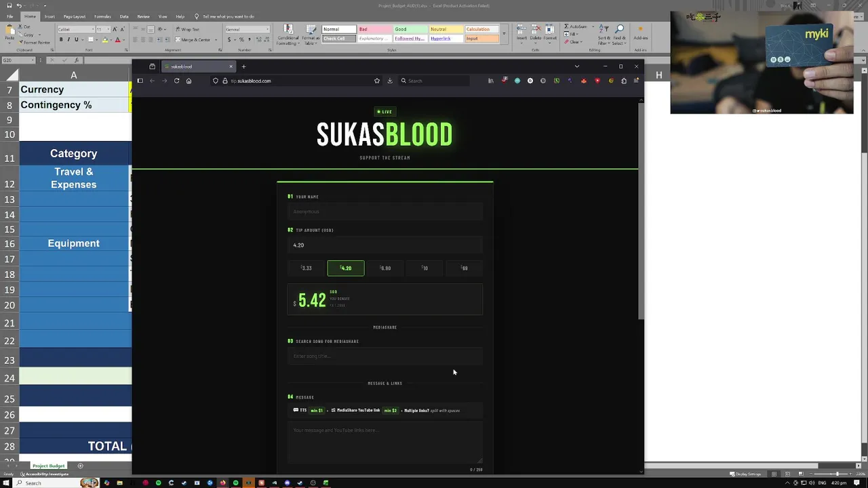Viewport: 868px width, 488px height.
Task: Open browser extensions puzzle icon
Action: [x=624, y=81]
